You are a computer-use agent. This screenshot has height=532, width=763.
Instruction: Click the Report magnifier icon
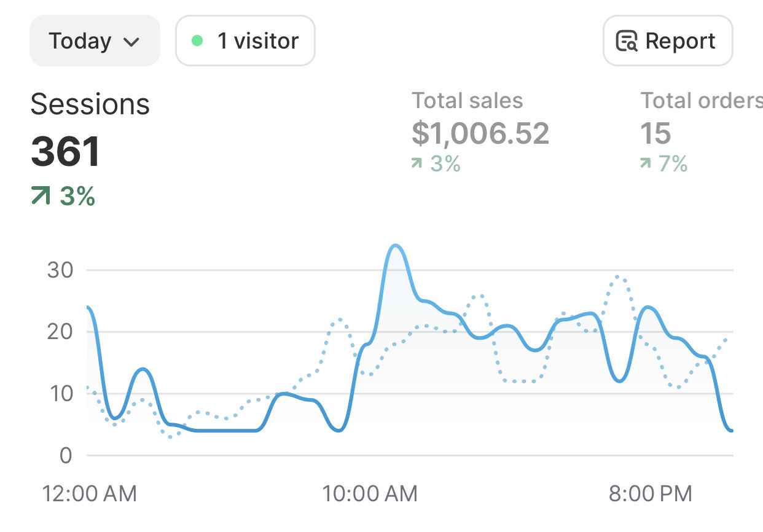626,41
